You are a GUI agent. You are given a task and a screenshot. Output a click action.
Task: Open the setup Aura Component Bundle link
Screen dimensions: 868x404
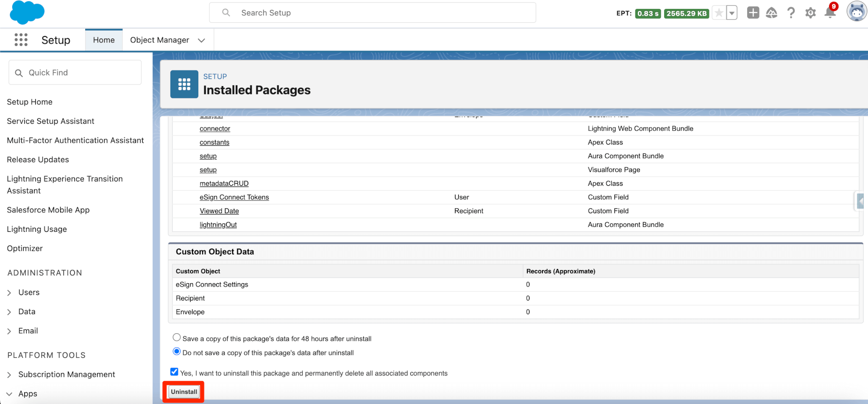[x=208, y=156]
